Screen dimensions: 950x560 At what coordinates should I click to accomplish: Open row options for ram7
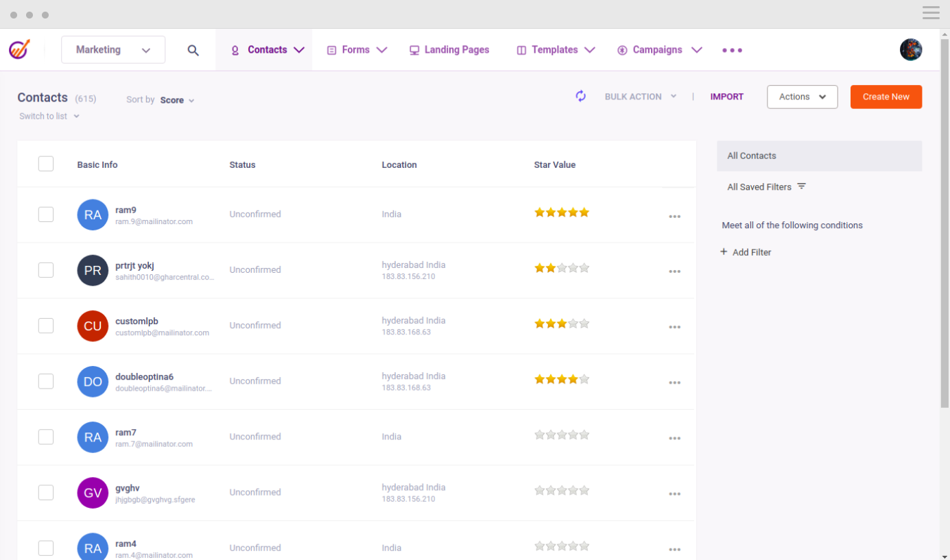675,438
